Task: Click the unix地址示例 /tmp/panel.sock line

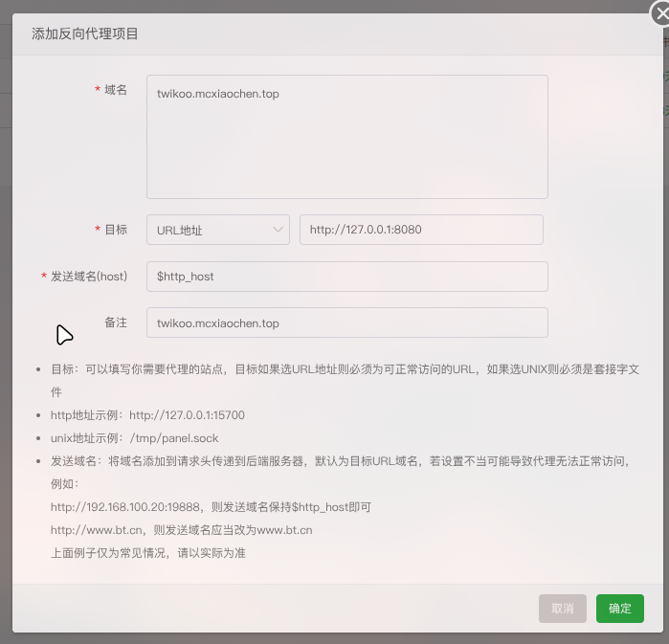Action: (x=134, y=438)
